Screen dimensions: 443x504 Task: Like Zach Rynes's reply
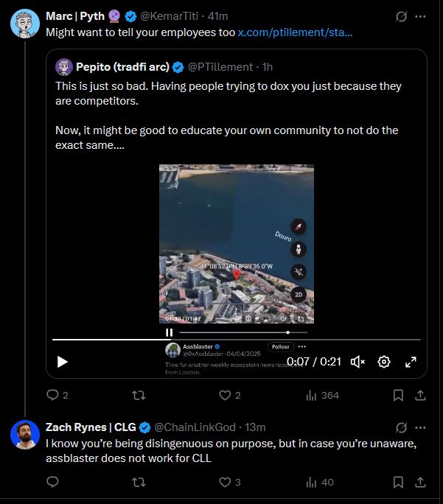tap(225, 483)
